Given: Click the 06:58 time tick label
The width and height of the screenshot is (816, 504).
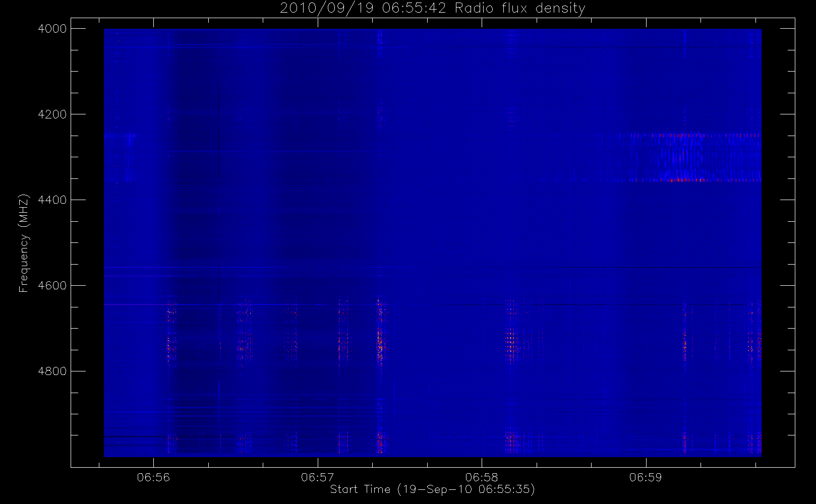Looking at the screenshot, I should [482, 477].
